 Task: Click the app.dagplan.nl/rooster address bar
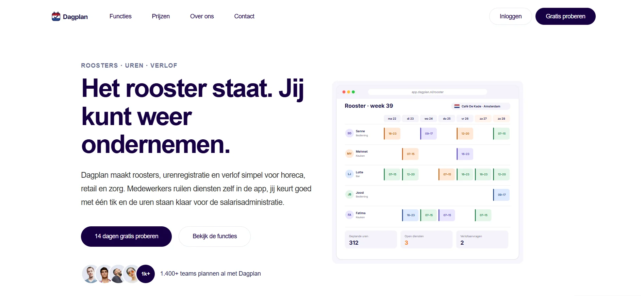point(428,92)
